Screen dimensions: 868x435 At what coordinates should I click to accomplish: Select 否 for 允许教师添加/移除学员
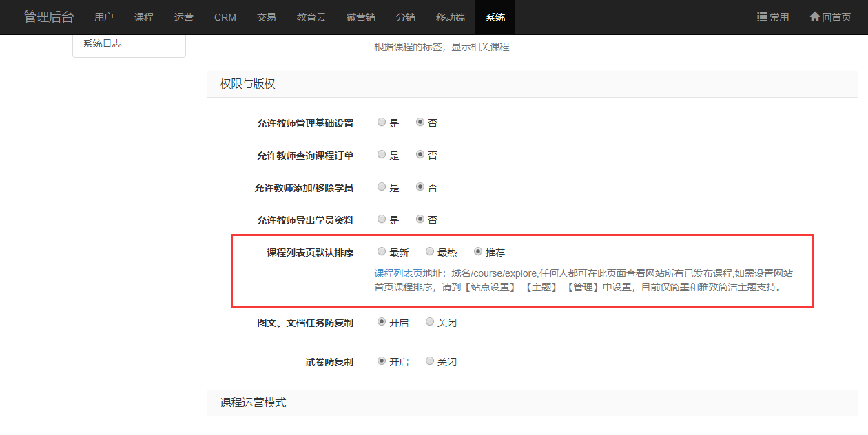coord(420,187)
